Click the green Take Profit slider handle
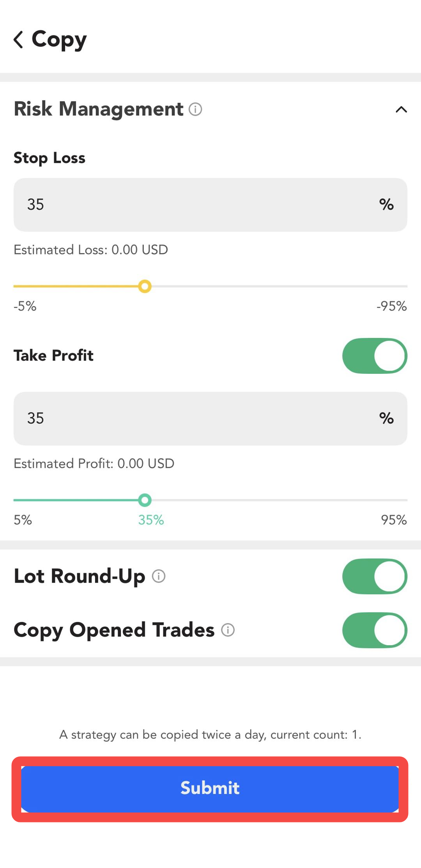The height and width of the screenshot is (868, 421). pyautogui.click(x=145, y=500)
